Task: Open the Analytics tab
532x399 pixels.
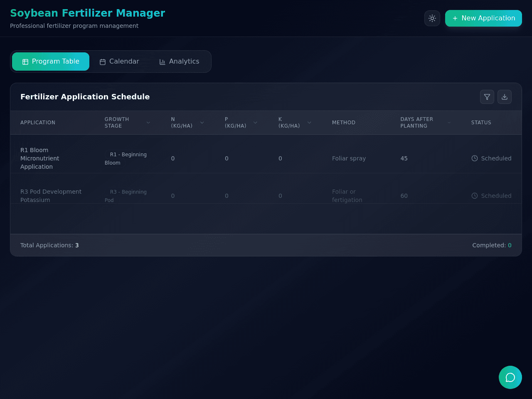Action: pos(179,62)
